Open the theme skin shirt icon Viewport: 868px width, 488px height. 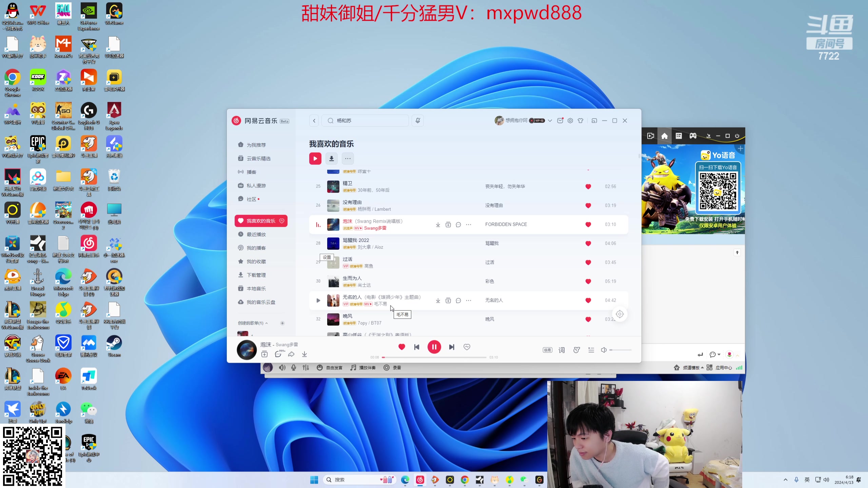click(580, 121)
